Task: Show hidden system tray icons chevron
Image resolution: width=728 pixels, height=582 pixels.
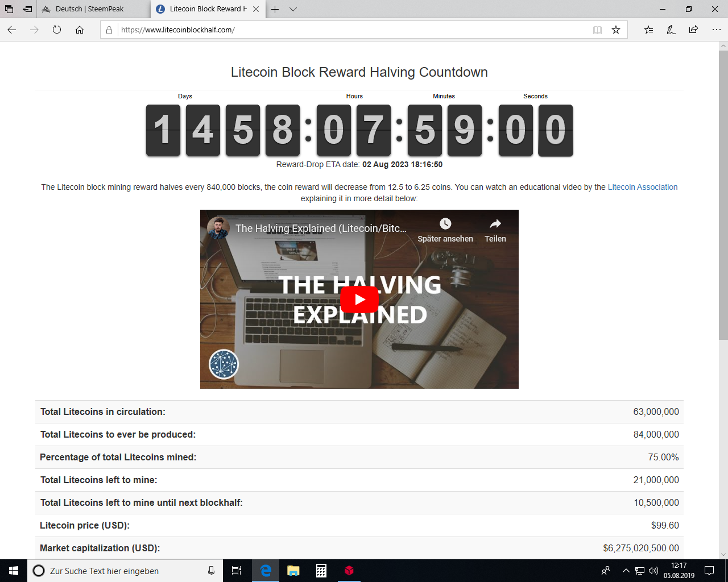Action: [626, 571]
